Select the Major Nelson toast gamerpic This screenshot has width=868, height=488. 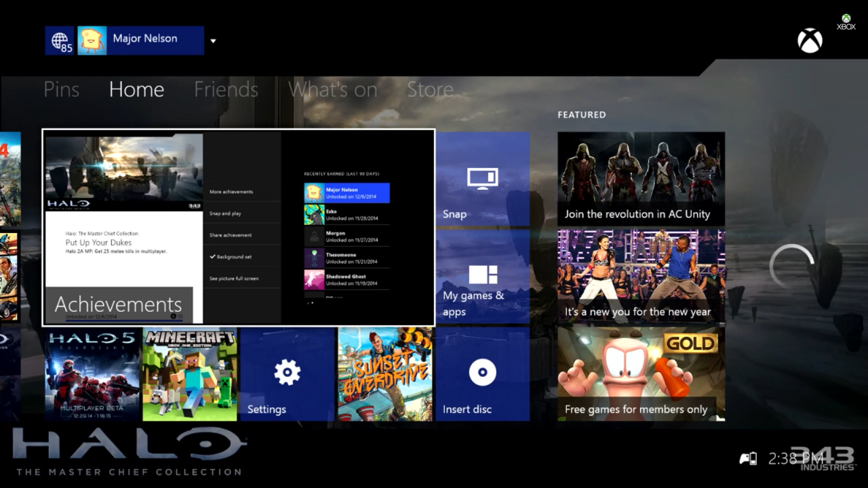point(92,41)
